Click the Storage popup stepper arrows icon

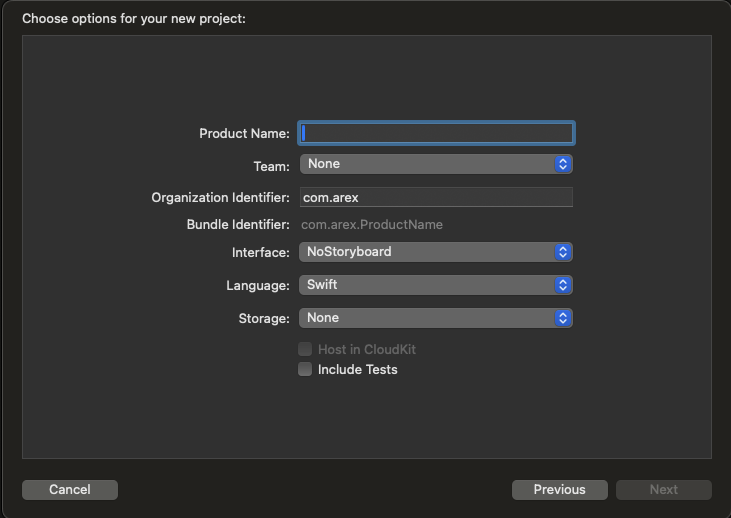point(563,318)
